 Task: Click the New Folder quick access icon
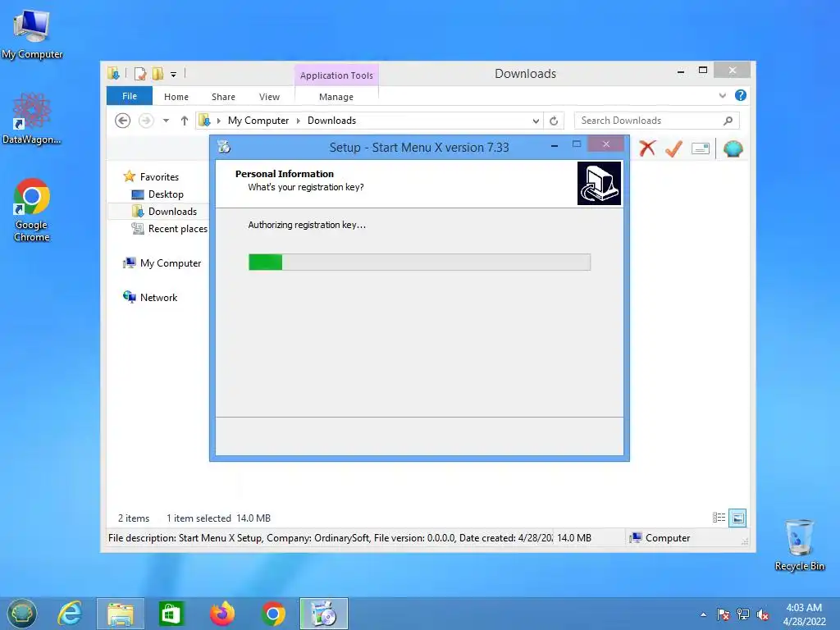157,73
